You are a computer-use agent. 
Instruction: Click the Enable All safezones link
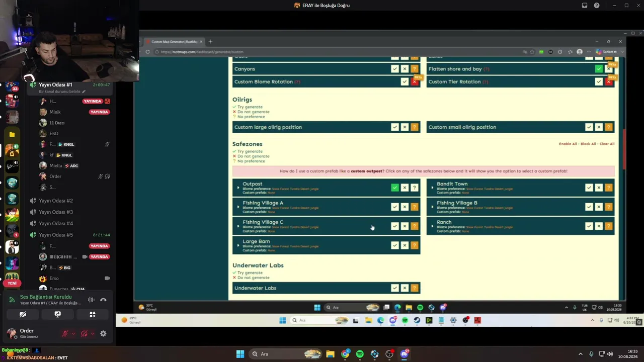(568, 144)
